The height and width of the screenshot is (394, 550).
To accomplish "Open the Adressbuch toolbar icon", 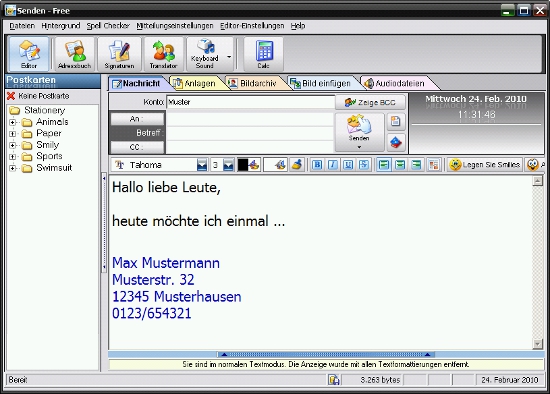I will (x=74, y=54).
